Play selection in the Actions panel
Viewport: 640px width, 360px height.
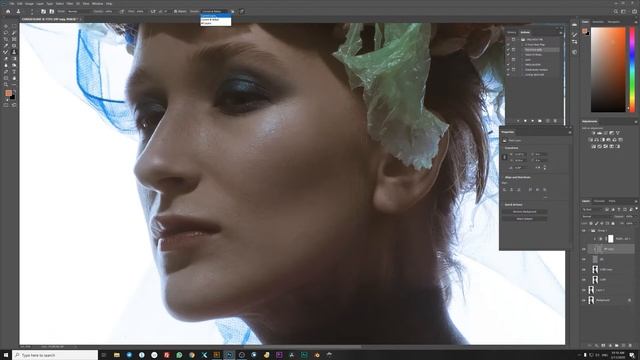coord(532,121)
